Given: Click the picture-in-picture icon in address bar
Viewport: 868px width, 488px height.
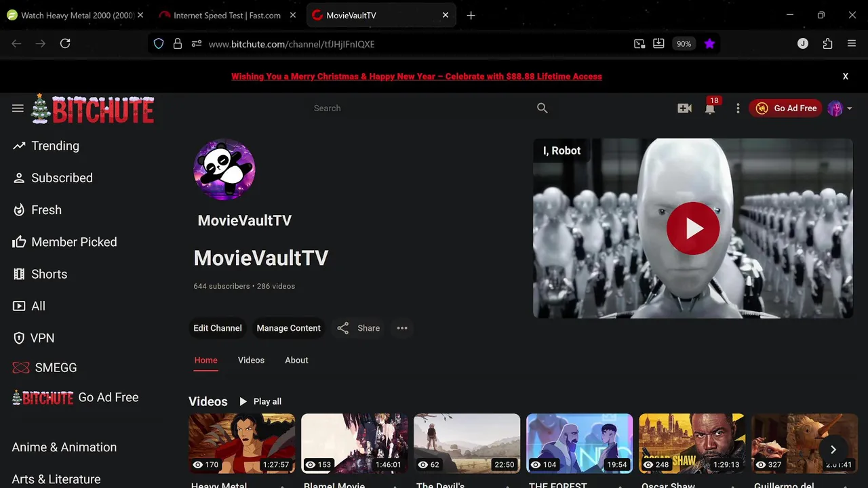Looking at the screenshot, I should click(639, 43).
